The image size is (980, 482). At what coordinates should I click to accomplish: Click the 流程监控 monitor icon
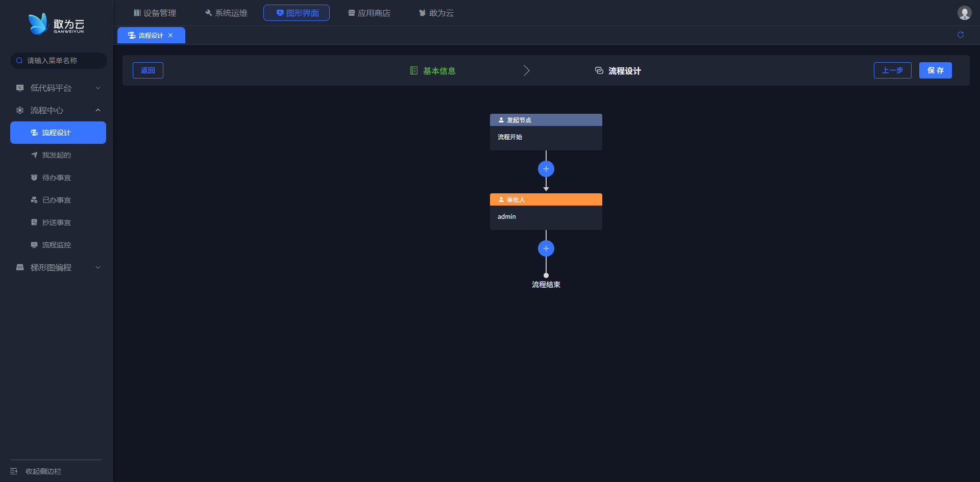[34, 245]
